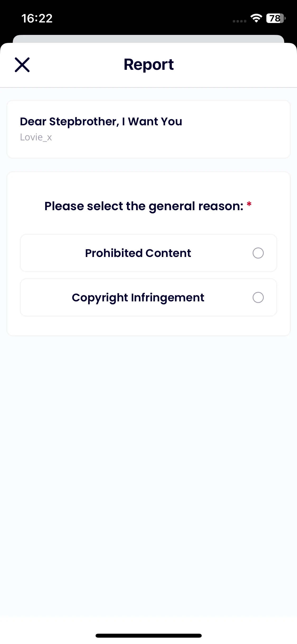Tap the Wi-Fi icon in the status bar
297x644 pixels.
click(x=256, y=18)
